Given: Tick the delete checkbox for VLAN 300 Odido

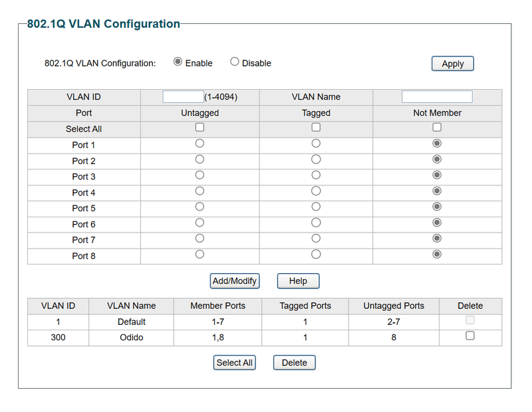Looking at the screenshot, I should (x=470, y=336).
